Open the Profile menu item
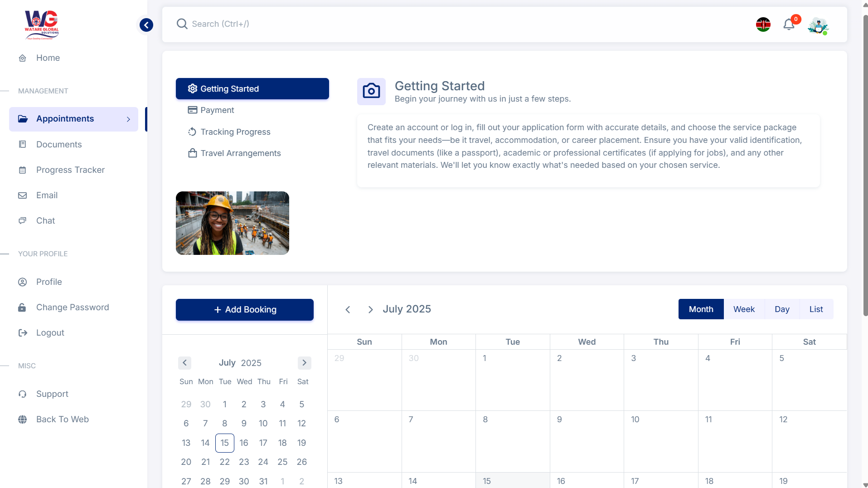 coord(49,282)
